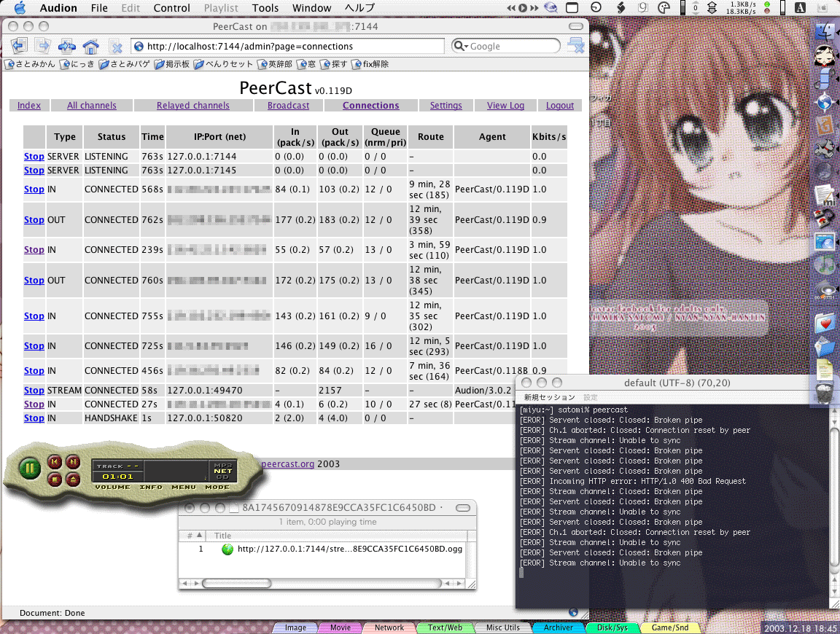Open the にっき bookmark
Viewport: 840px width, 634px height.
[x=77, y=64]
